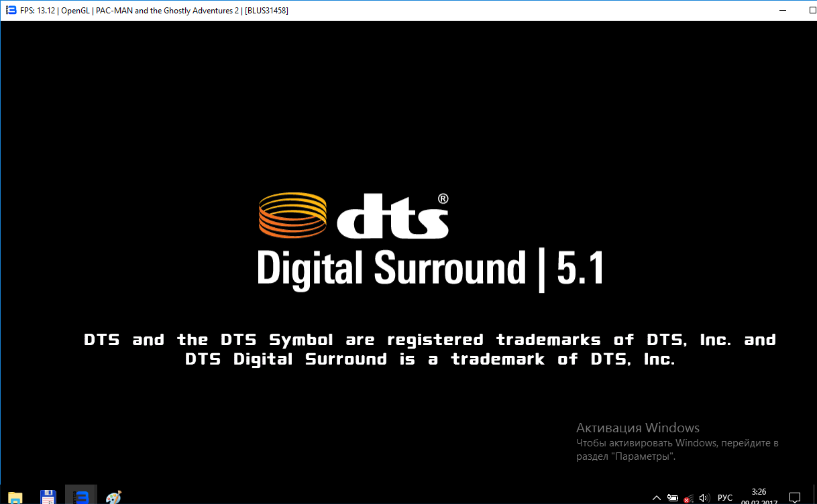The width and height of the screenshot is (817, 504).
Task: Switch the РУС input language indicator
Action: tap(725, 498)
